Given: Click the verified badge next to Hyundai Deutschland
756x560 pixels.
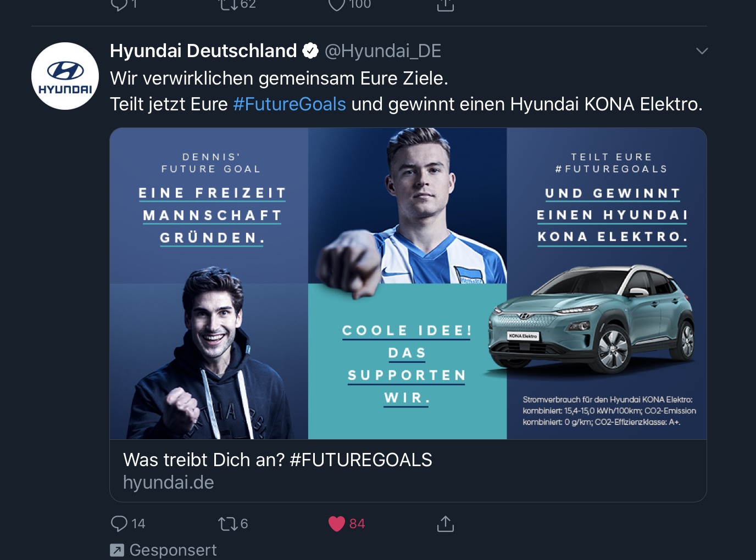Looking at the screenshot, I should [x=310, y=51].
